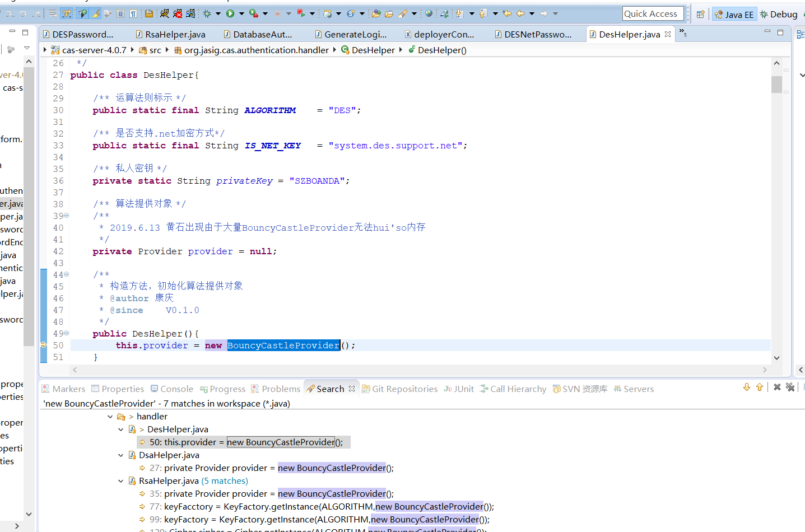Collapse the DesHelper.java search result node
This screenshot has height=532, width=805.
tap(120, 430)
